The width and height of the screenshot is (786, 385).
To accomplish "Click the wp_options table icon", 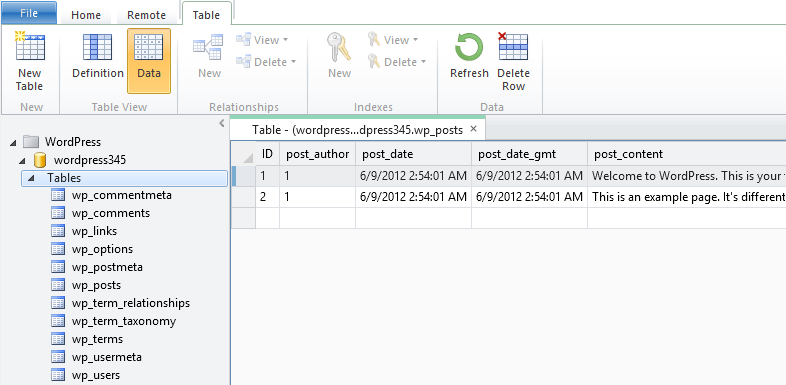I will tap(58, 249).
